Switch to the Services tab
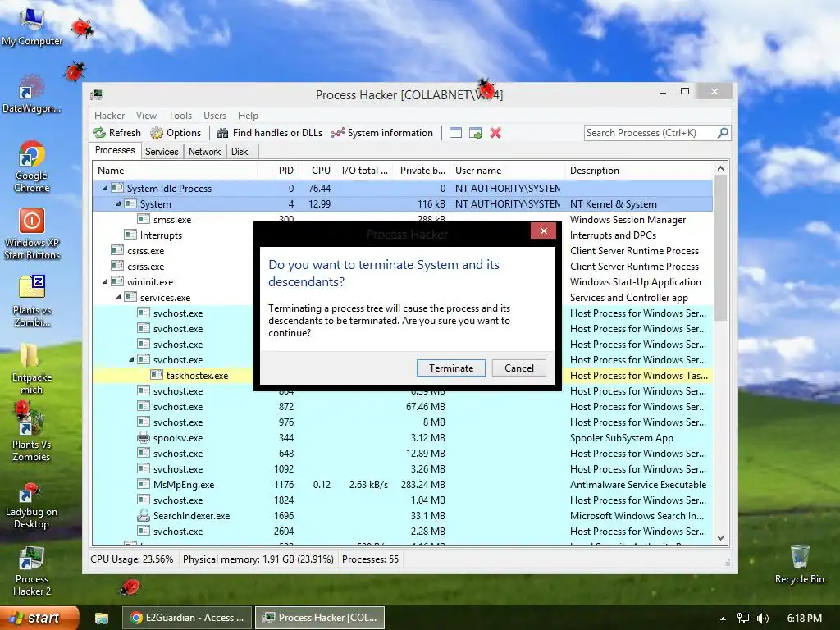The width and height of the screenshot is (840, 630). (x=162, y=152)
